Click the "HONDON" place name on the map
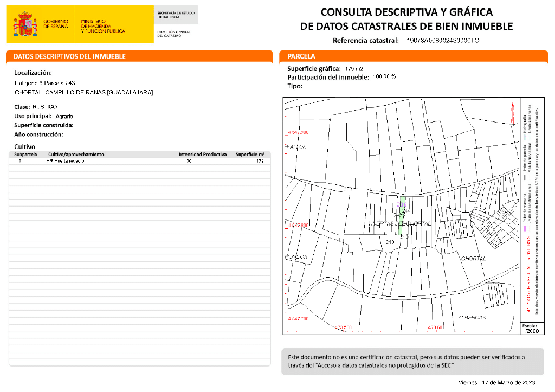555x392 pixels. click(x=296, y=257)
